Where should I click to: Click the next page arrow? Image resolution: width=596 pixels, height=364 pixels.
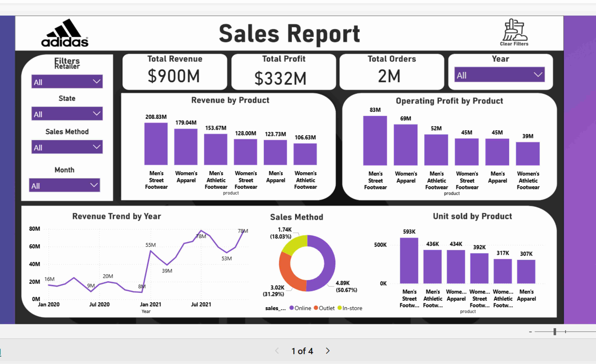(328, 351)
